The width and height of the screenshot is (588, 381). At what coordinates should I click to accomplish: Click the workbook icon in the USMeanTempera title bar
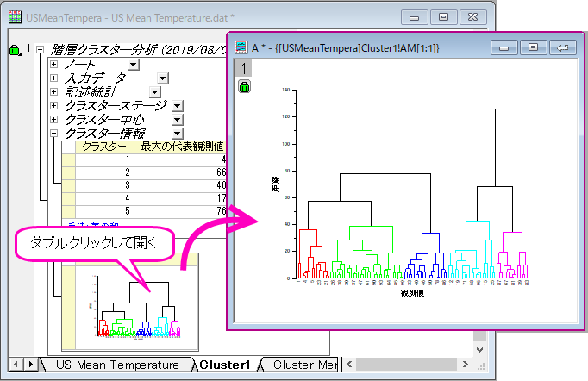[x=15, y=17]
